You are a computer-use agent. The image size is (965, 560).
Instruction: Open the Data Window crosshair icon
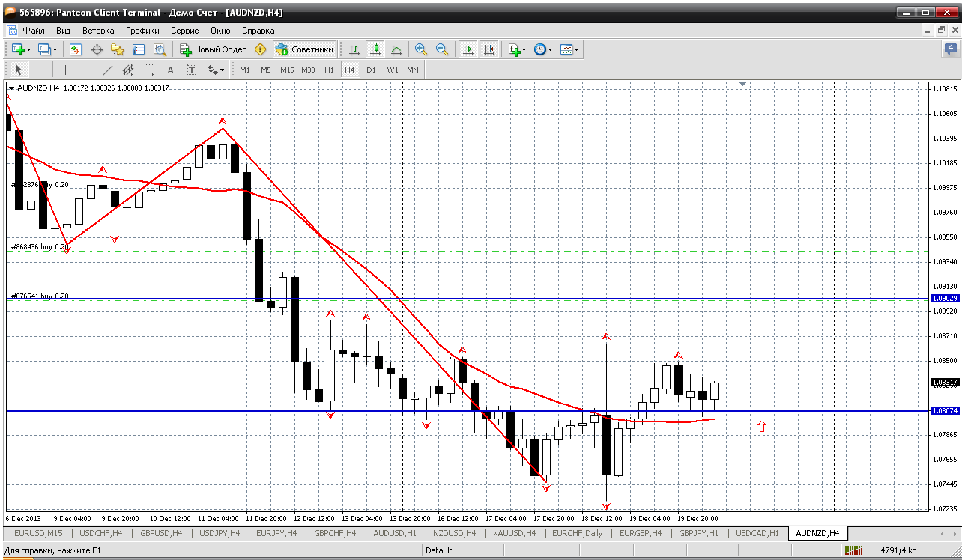coord(97,49)
